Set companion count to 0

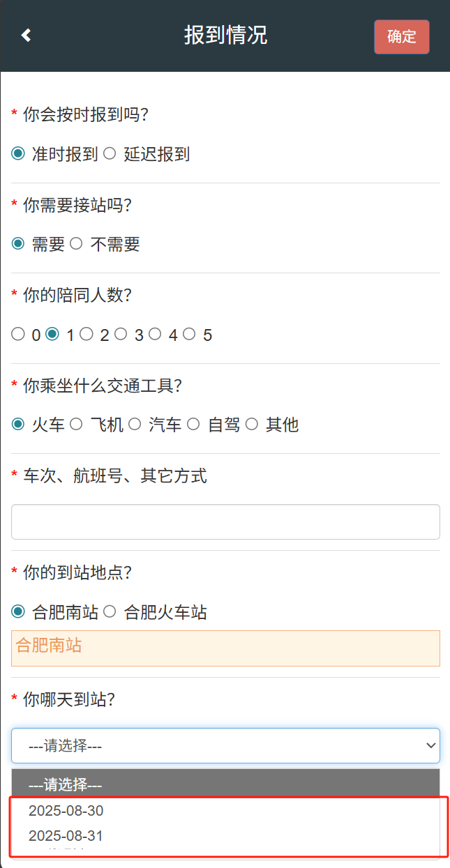coord(18,335)
